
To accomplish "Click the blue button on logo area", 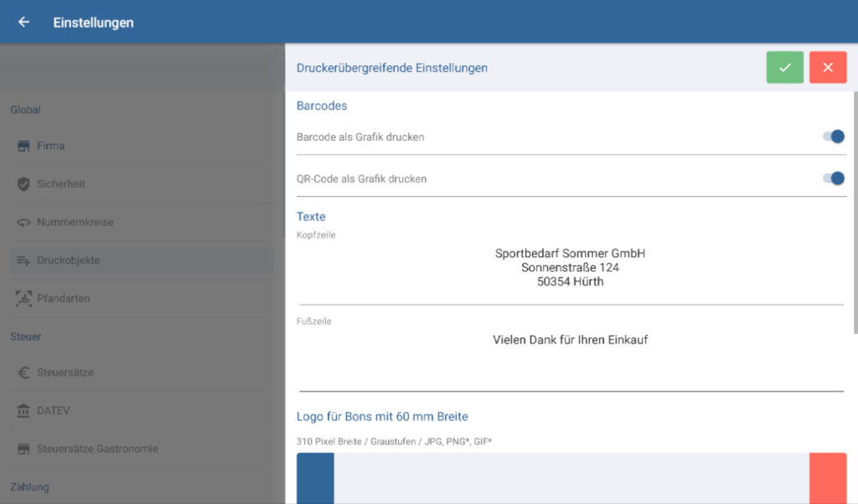I will tap(315, 478).
